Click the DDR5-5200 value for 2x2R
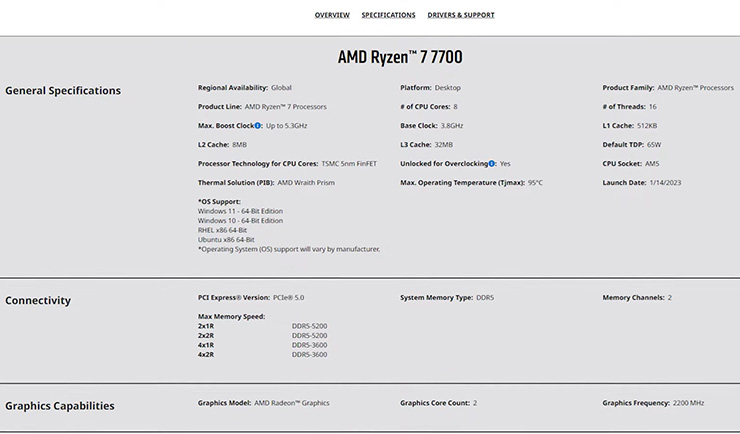 [x=309, y=335]
